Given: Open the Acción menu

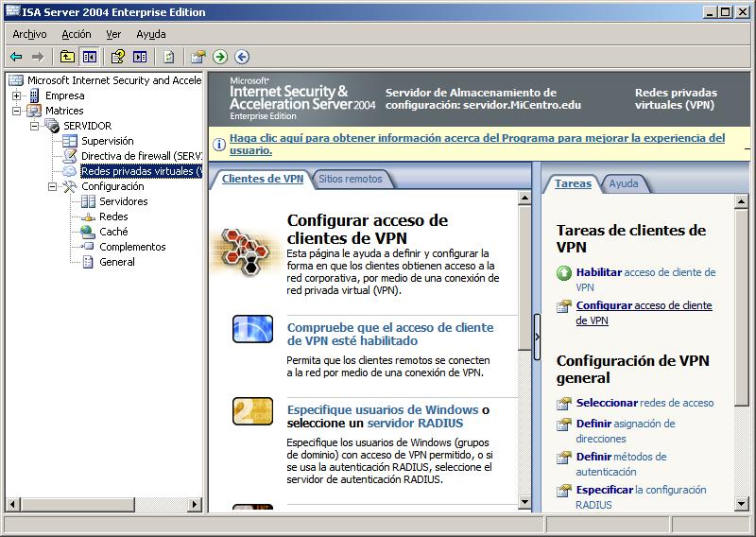Looking at the screenshot, I should pos(76,34).
